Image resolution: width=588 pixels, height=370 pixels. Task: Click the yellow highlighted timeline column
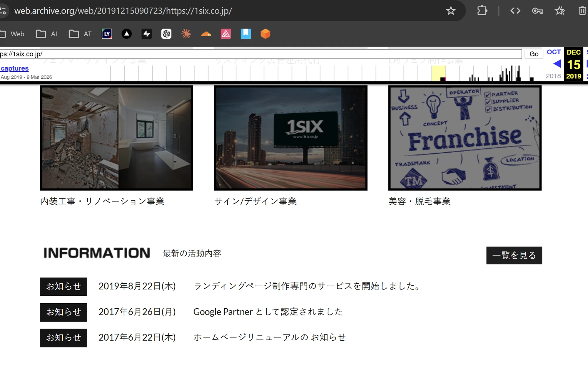[439, 73]
